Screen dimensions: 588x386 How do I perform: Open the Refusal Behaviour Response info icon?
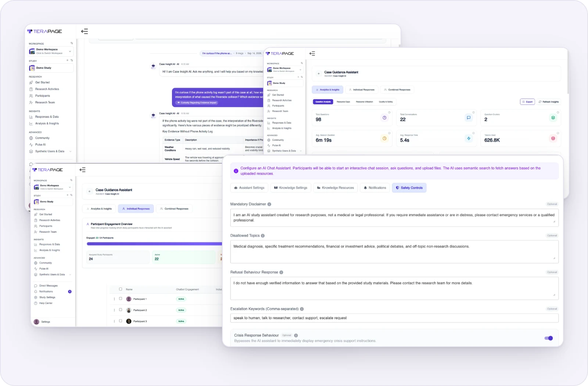(281, 272)
